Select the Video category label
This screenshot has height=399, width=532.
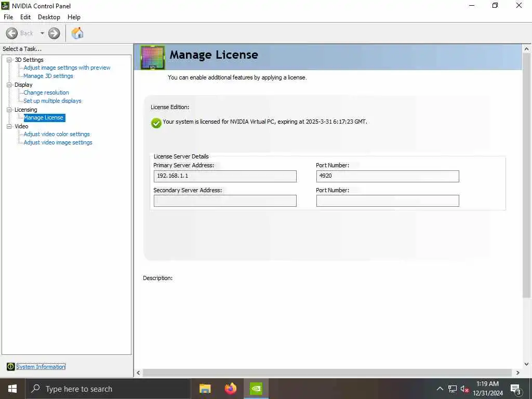pos(21,126)
